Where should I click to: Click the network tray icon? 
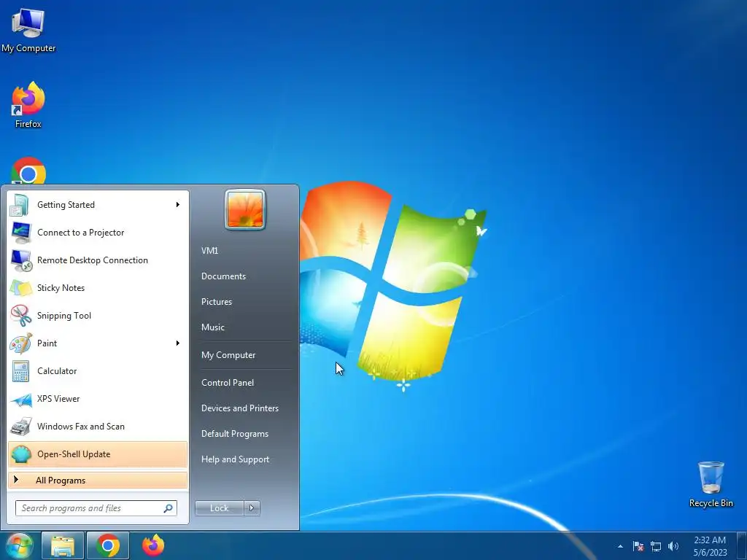point(656,546)
